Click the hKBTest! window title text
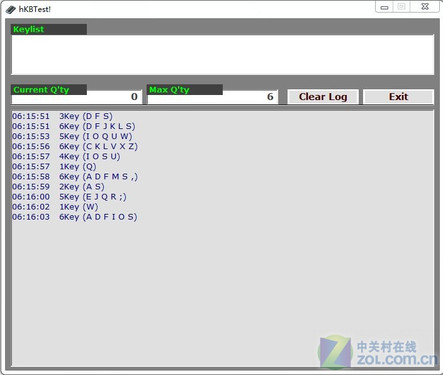The width and height of the screenshot is (443, 375). click(x=35, y=9)
